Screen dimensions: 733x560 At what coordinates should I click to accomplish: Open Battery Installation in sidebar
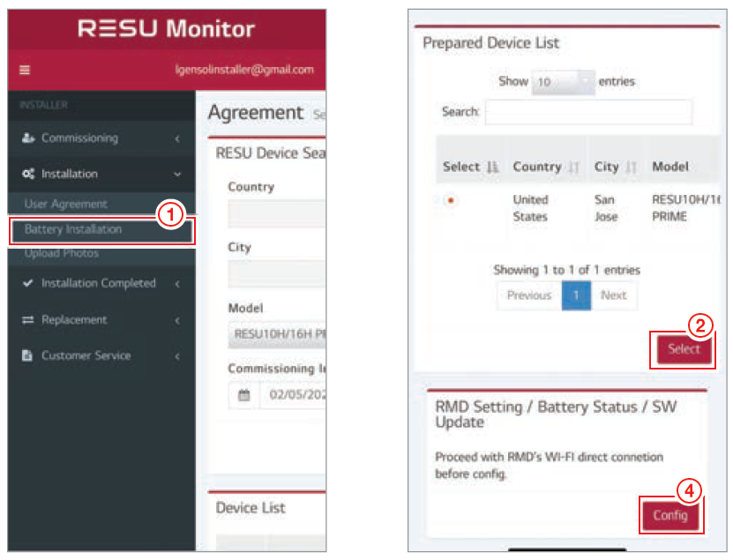tap(74, 229)
